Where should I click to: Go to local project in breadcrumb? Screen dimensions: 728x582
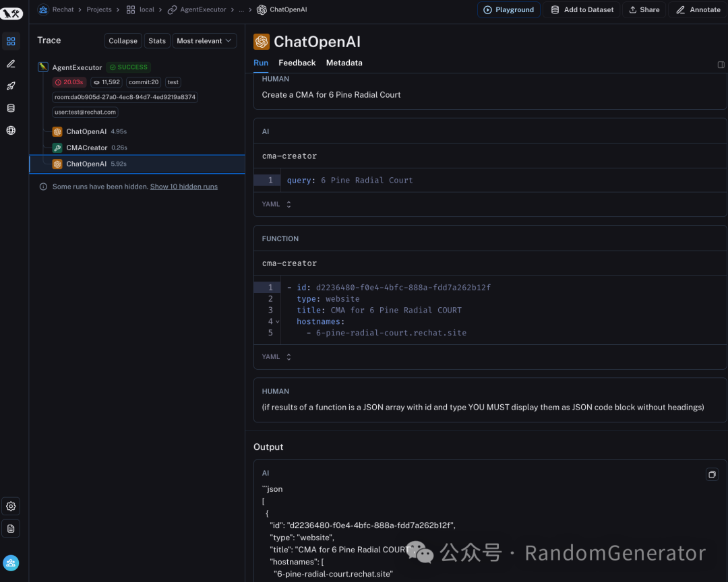click(x=147, y=9)
